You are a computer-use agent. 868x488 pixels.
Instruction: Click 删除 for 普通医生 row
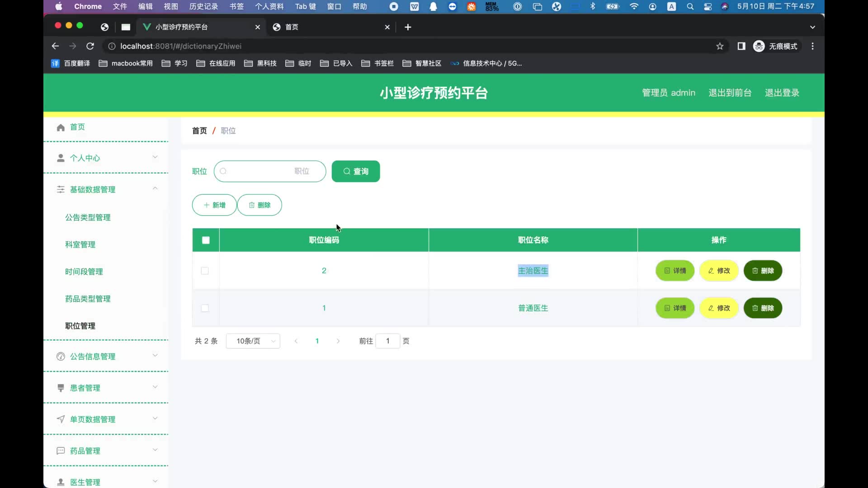point(763,308)
